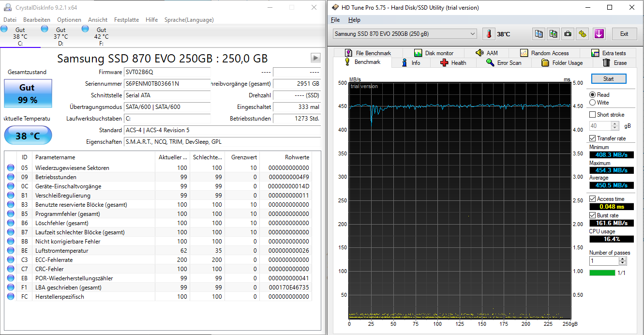This screenshot has height=335, width=644.
Task: Switch to the Disk monitor tab
Action: tap(434, 53)
